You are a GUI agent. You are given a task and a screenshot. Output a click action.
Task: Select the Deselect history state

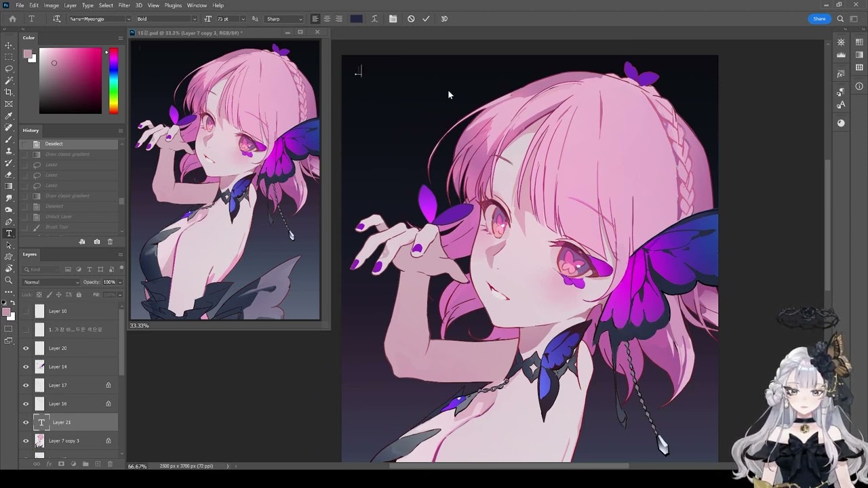click(68, 144)
